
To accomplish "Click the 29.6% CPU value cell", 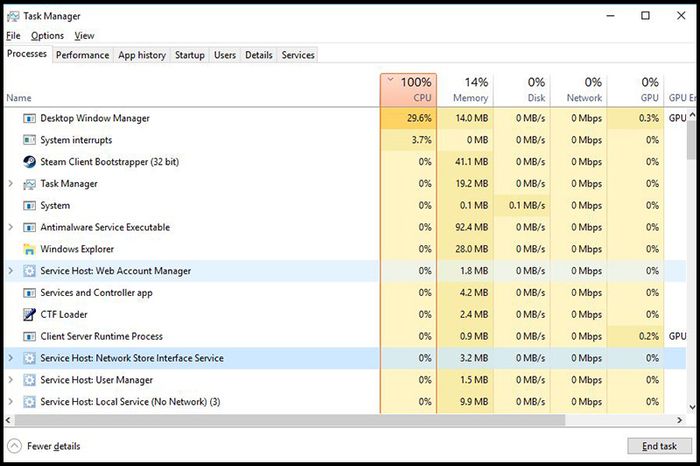I will (408, 118).
